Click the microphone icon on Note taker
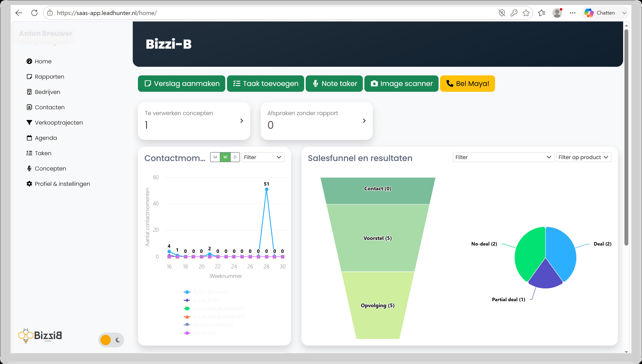The image size is (642, 364). click(316, 83)
